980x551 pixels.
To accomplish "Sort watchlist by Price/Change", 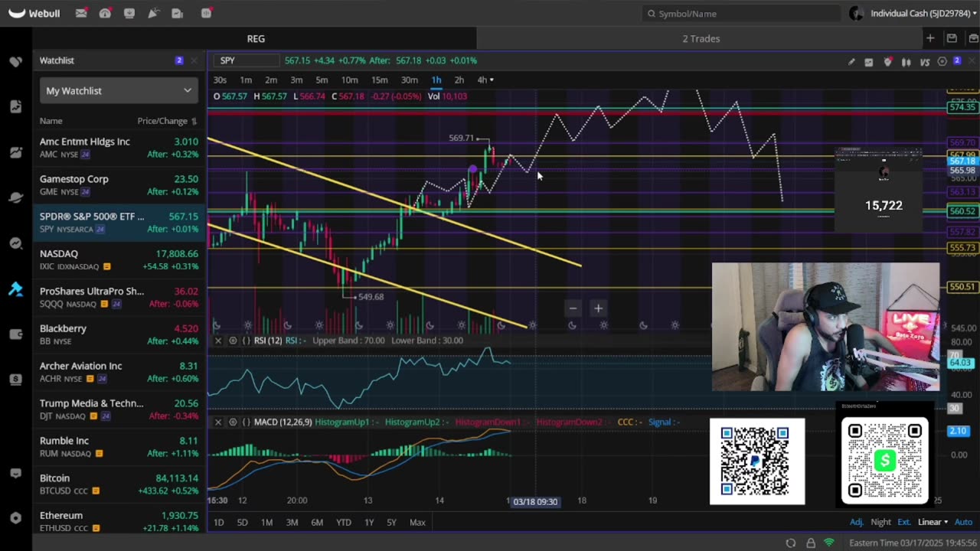I will pyautogui.click(x=167, y=121).
